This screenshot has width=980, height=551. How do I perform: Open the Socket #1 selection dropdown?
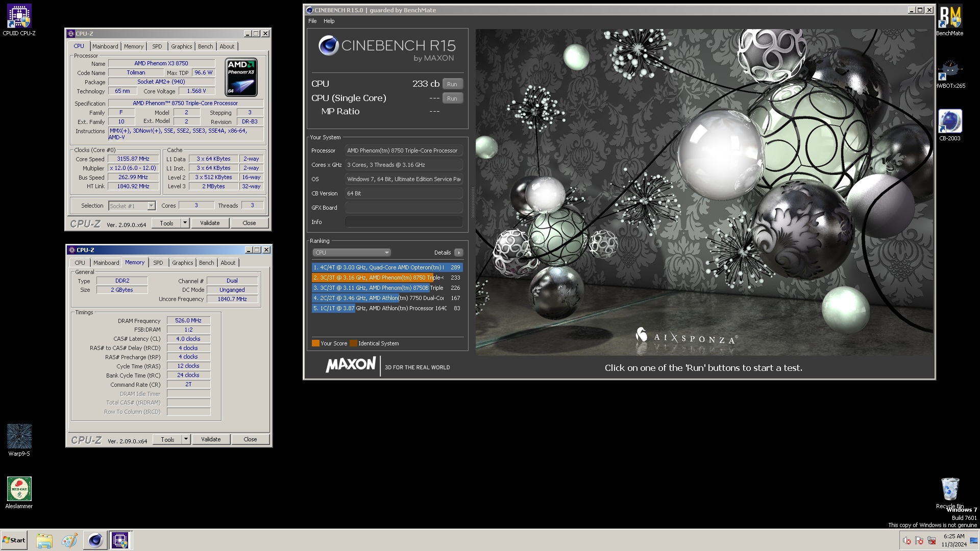click(x=132, y=206)
